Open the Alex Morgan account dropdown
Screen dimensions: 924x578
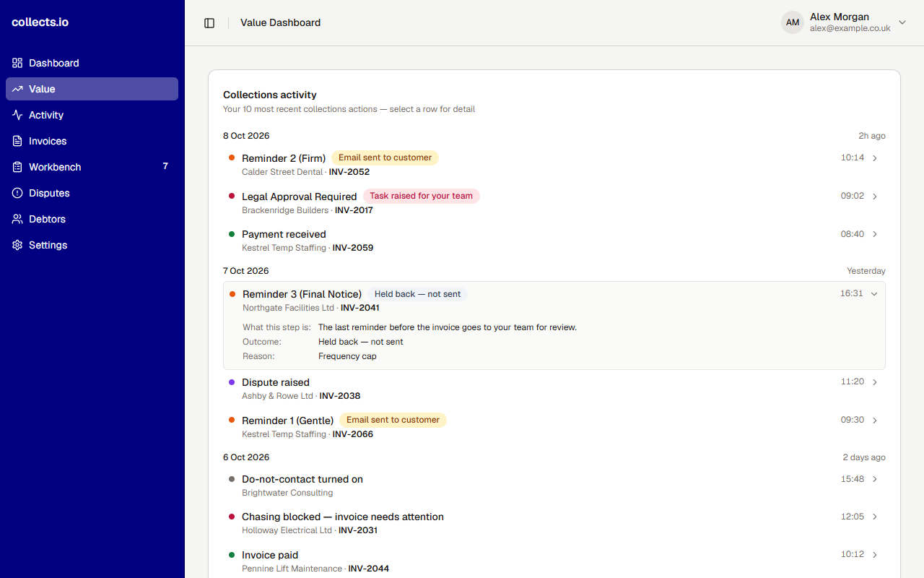click(x=844, y=22)
